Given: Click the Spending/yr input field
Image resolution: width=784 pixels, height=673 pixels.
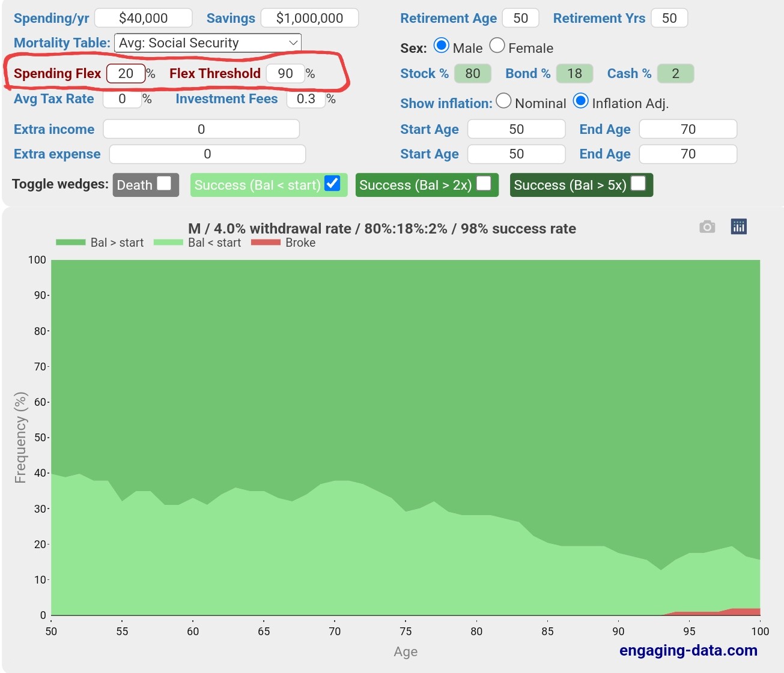Looking at the screenshot, I should (144, 18).
